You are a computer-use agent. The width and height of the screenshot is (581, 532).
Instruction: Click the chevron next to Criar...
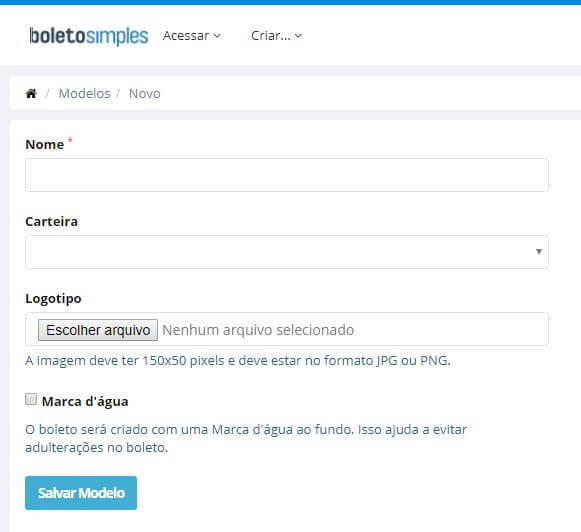[298, 36]
